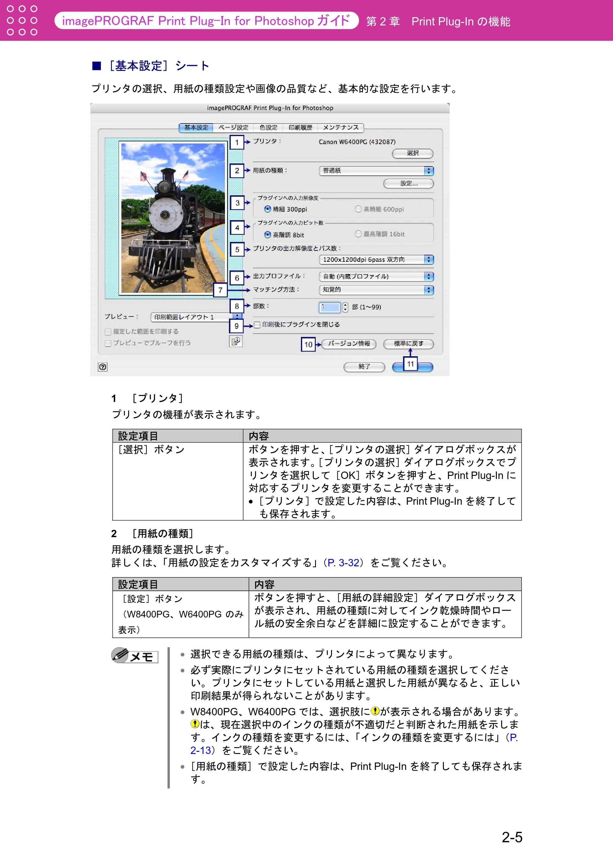Click the guide title in page header

pyautogui.click(x=206, y=21)
